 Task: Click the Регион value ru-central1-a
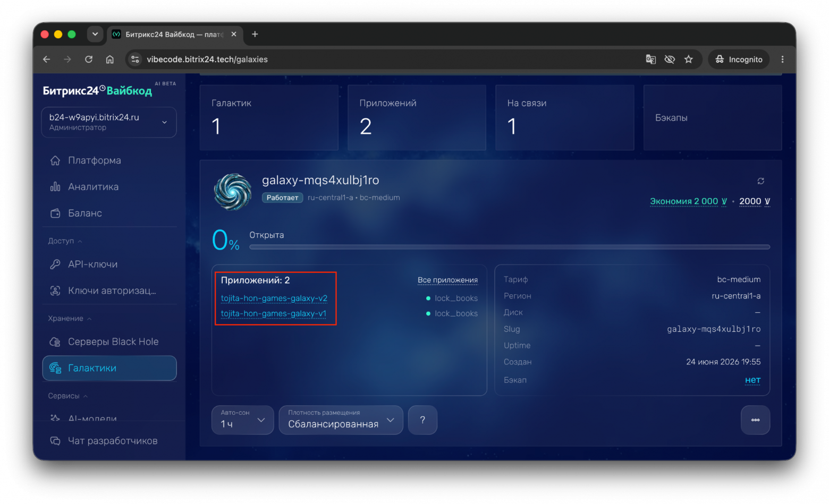736,296
